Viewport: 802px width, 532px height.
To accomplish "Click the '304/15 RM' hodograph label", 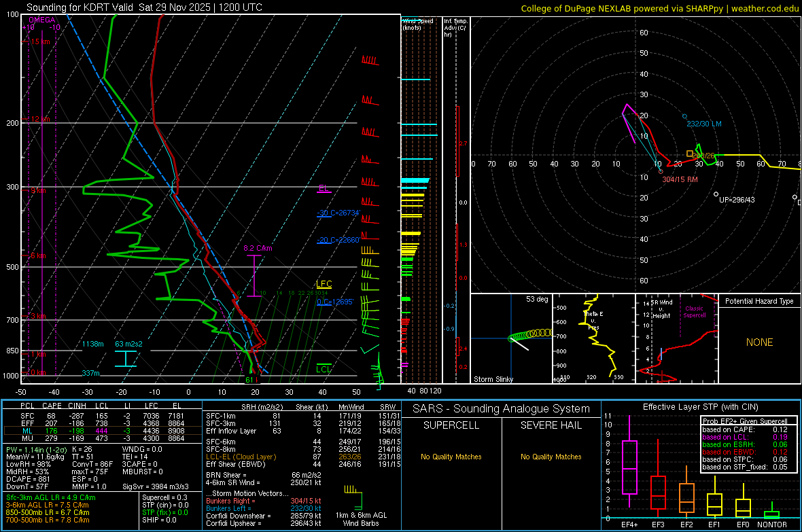I will click(680, 179).
